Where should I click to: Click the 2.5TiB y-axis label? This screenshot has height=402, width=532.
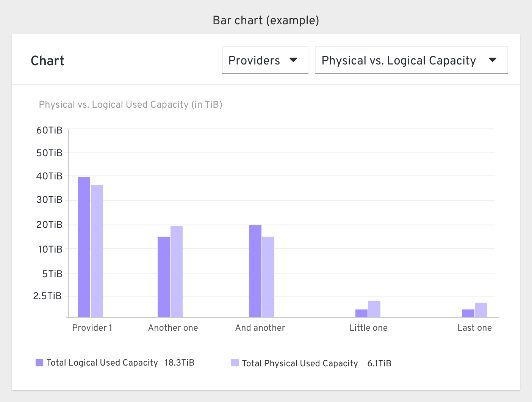47,296
